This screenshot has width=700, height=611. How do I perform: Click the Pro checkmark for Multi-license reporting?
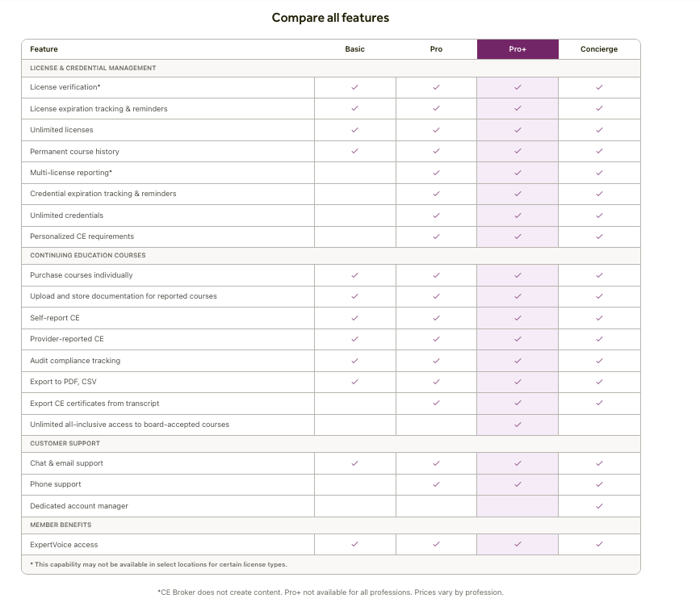[x=436, y=173]
